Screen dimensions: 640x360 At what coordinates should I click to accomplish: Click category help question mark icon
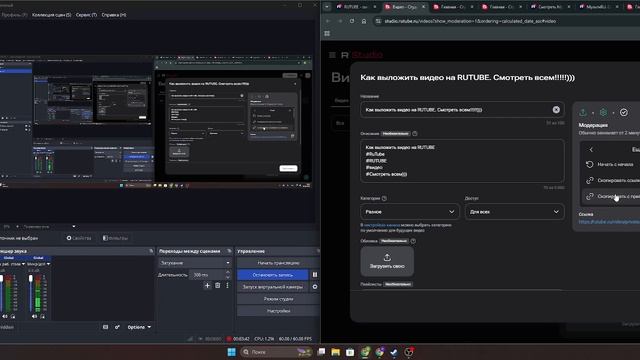point(384,198)
